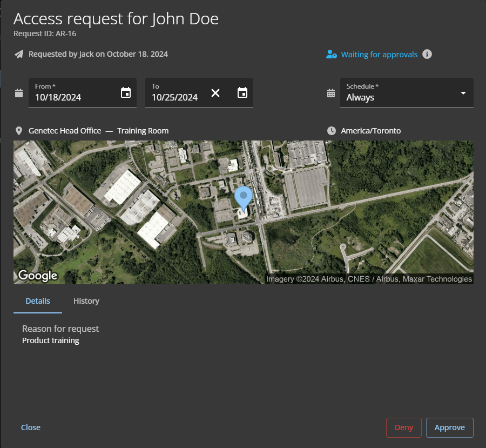Viewport: 486px width, 448px height.
Task: Click the calendar icon left of From field
Action: click(19, 93)
